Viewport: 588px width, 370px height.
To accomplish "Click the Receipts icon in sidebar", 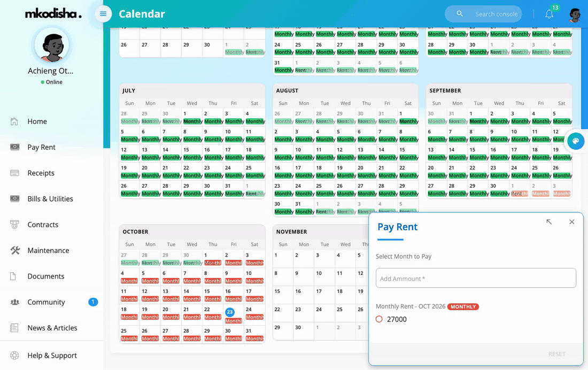I will point(14,173).
